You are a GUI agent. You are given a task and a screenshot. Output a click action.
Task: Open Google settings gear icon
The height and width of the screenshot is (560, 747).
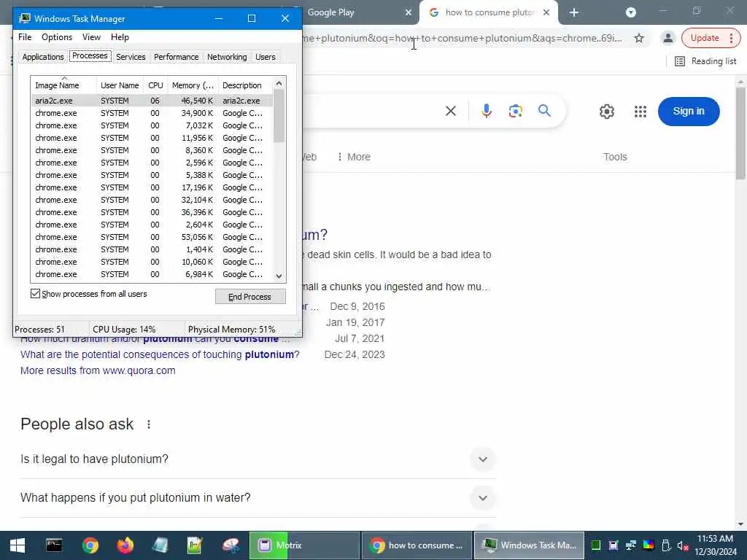click(606, 112)
